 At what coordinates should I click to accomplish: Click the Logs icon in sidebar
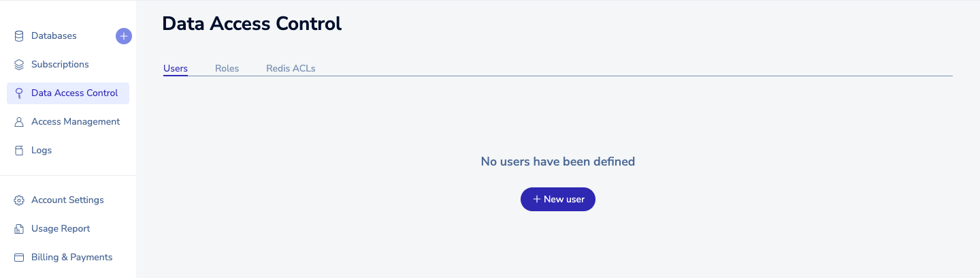pos(19,151)
